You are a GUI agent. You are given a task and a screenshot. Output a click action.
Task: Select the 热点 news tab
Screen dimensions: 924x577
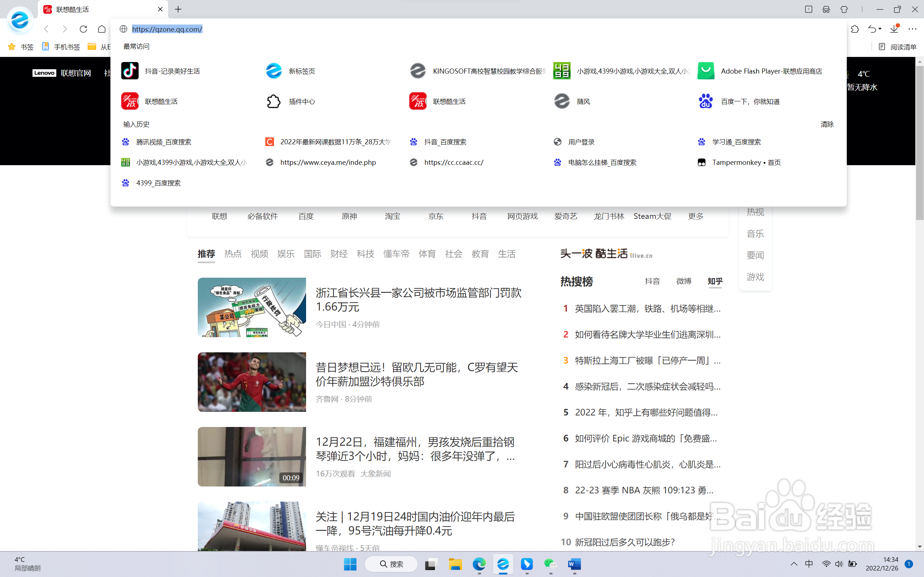[233, 254]
